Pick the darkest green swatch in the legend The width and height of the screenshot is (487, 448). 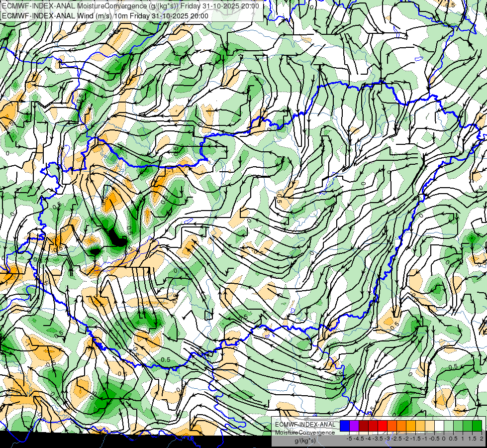pyautogui.click(x=477, y=426)
